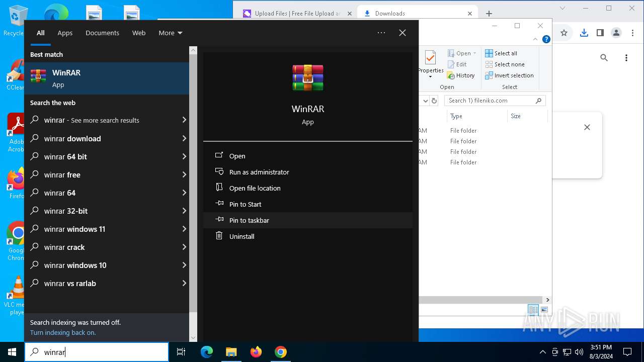Open the More filter dropdown

(x=171, y=33)
